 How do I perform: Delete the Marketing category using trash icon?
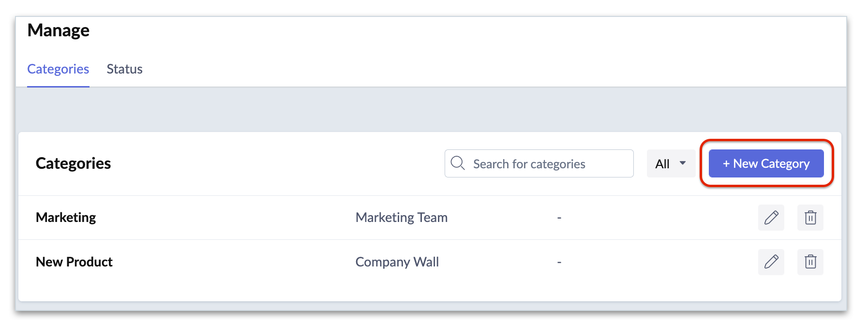(x=810, y=218)
